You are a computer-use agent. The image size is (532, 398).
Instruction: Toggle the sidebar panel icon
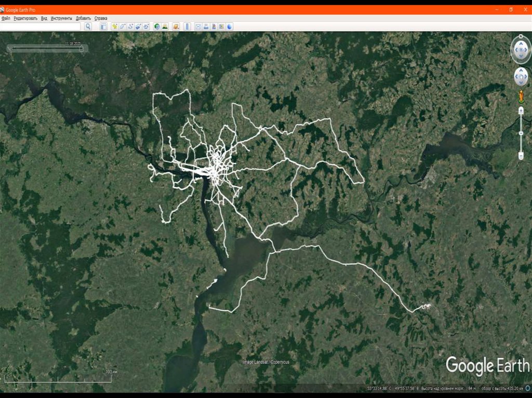tap(103, 26)
